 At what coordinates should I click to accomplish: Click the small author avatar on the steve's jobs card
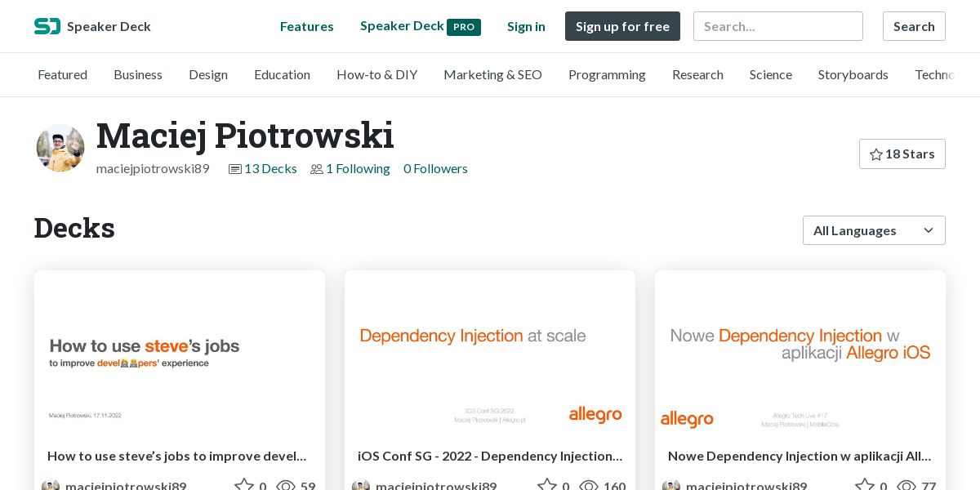[51, 485]
